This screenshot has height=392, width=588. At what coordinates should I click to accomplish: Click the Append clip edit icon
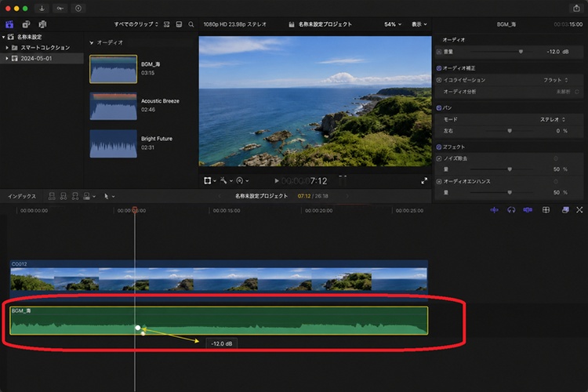pyautogui.click(x=75, y=196)
